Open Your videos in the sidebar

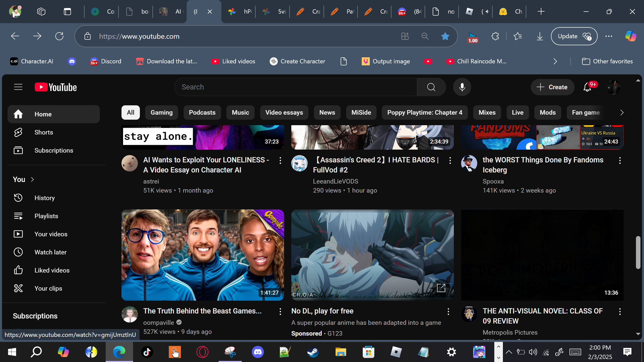pos(54,234)
